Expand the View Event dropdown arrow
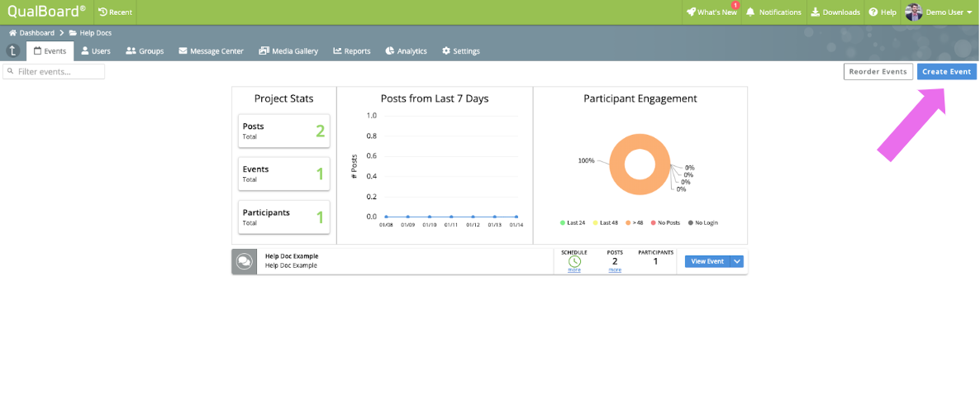 click(x=737, y=261)
